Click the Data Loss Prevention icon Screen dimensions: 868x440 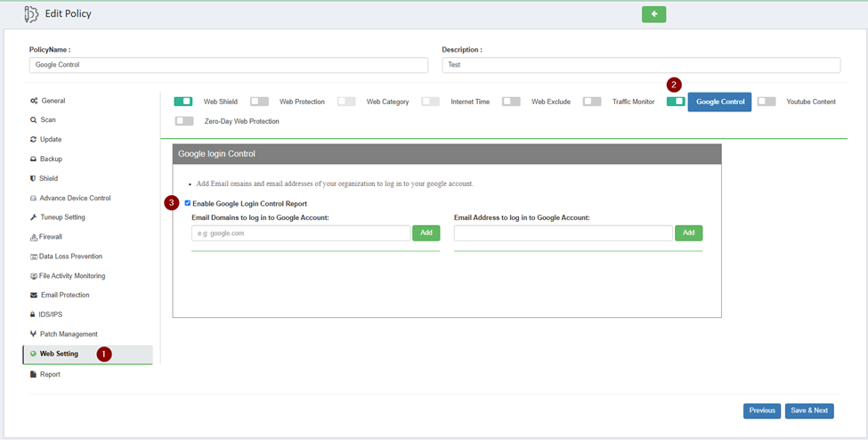pos(33,257)
